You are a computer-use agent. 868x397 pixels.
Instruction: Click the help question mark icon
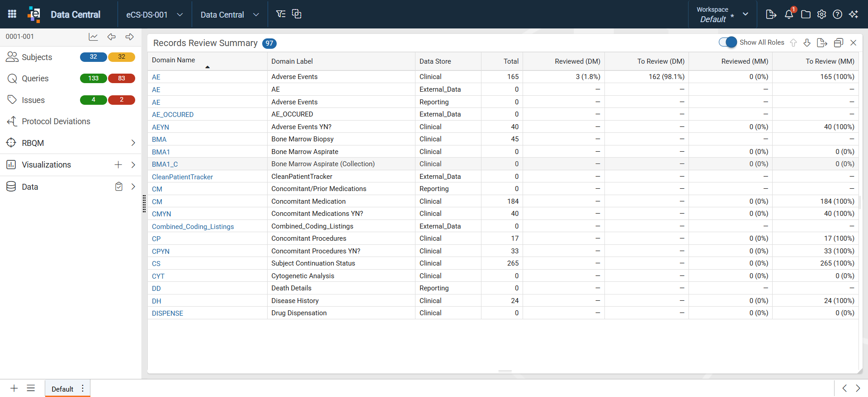[x=837, y=14]
